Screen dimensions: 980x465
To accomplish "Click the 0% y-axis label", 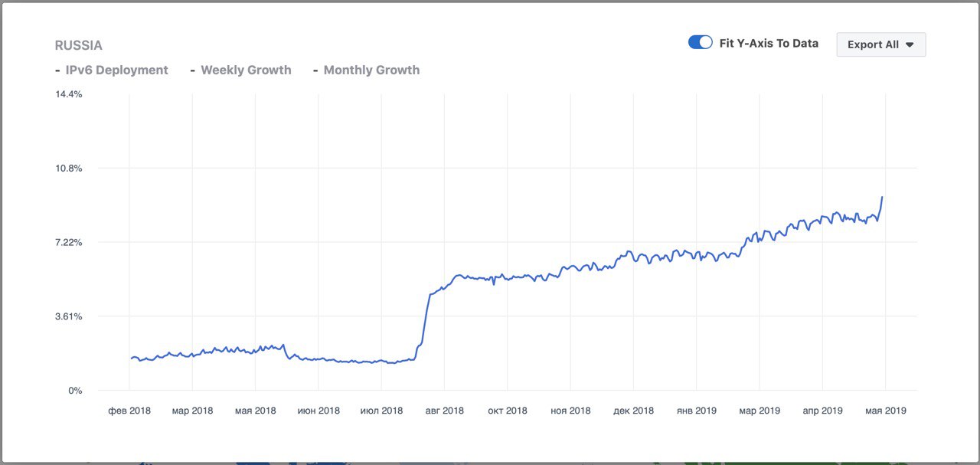I will coord(74,390).
